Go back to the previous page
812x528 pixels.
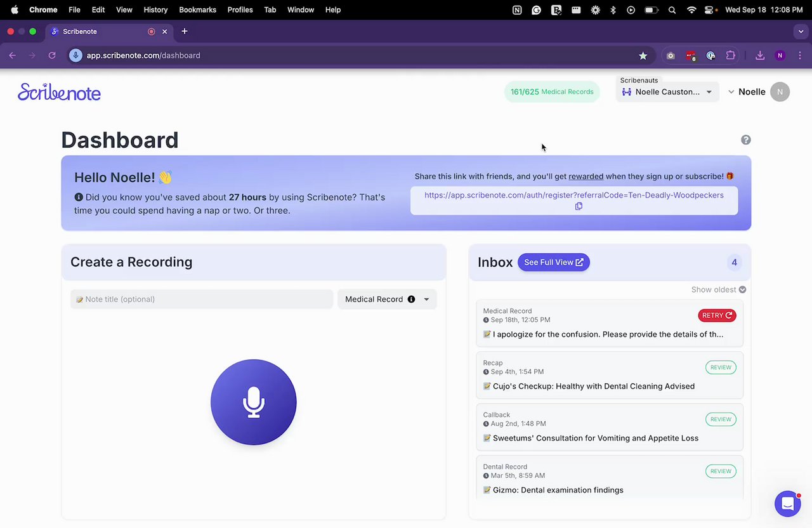click(x=13, y=55)
